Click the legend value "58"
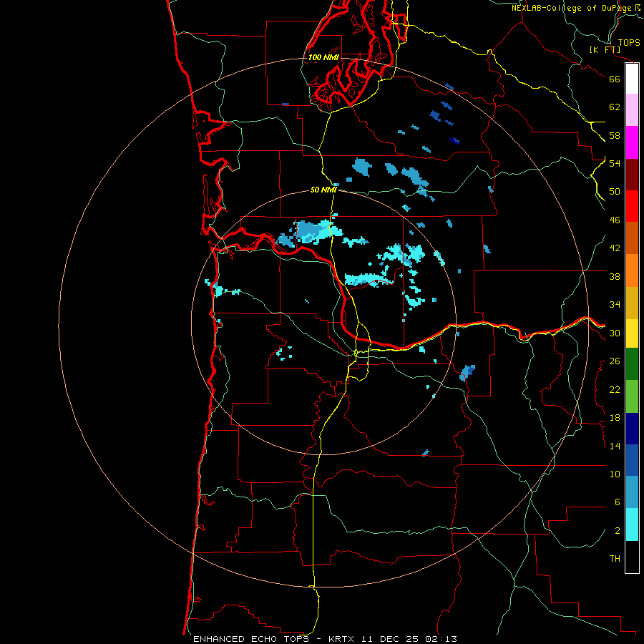The width and height of the screenshot is (644, 644). click(615, 135)
